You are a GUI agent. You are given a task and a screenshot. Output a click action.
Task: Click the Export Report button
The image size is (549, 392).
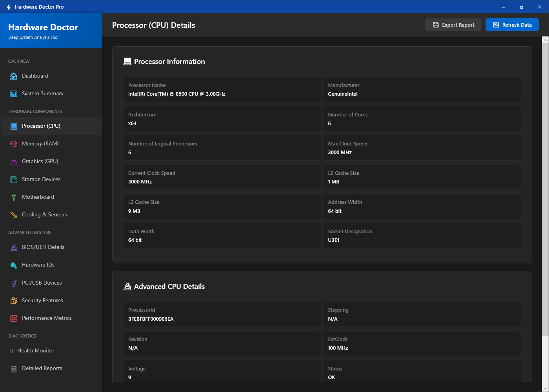[x=453, y=25]
